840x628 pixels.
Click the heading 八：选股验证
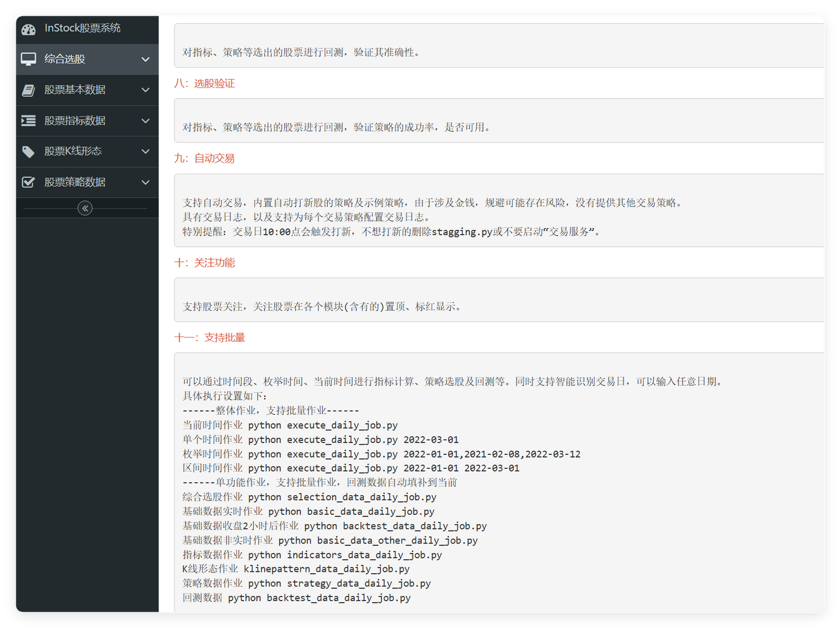coord(204,83)
